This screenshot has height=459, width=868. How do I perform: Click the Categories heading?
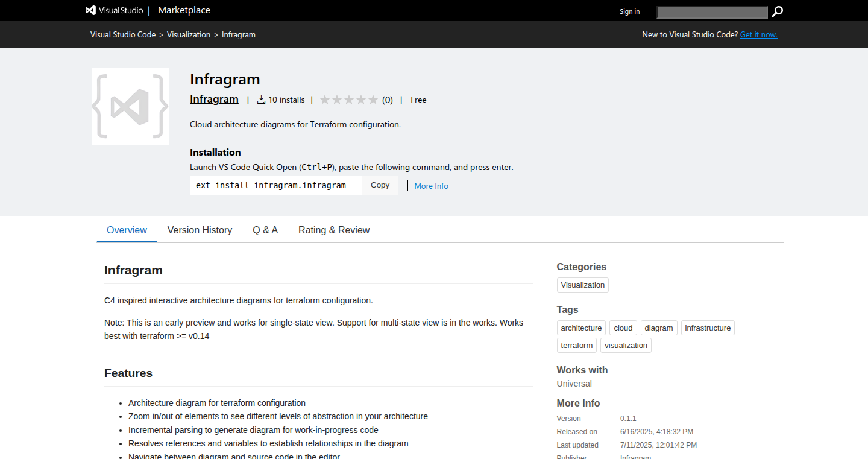(582, 267)
